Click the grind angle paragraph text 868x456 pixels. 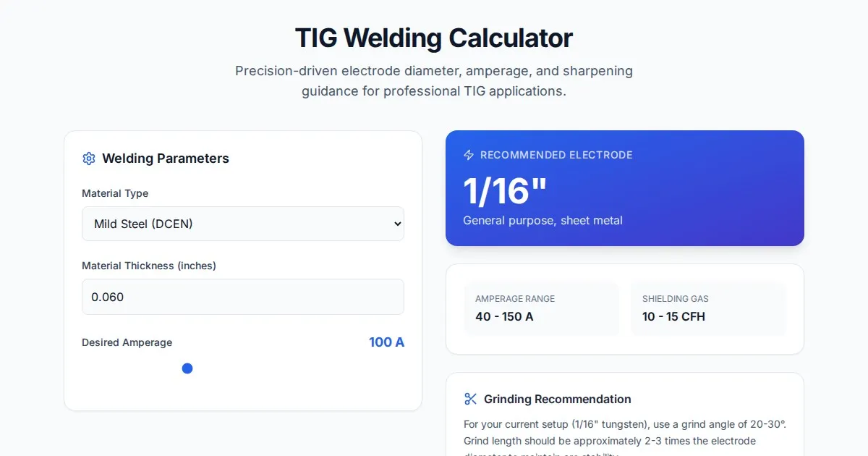[x=624, y=432]
